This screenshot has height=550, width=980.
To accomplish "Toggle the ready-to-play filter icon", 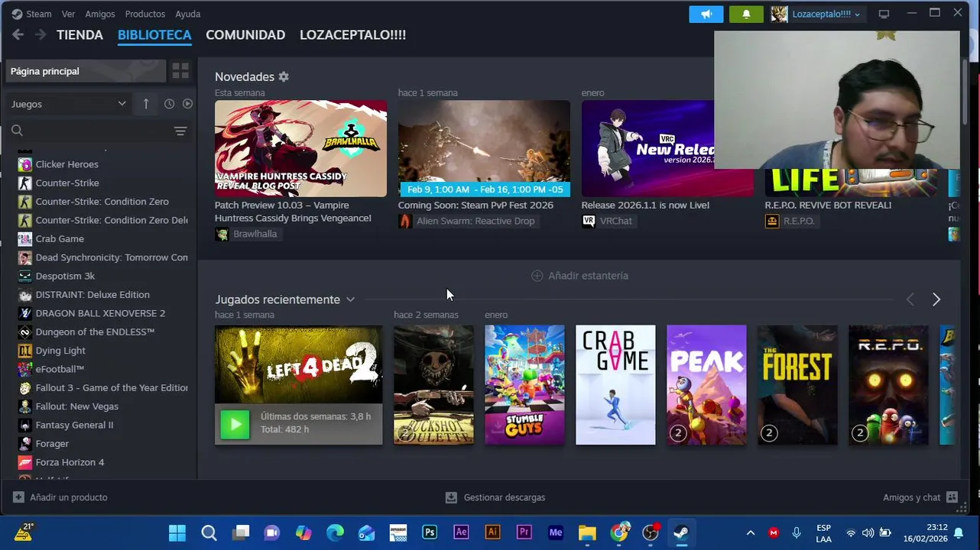I will (x=187, y=104).
